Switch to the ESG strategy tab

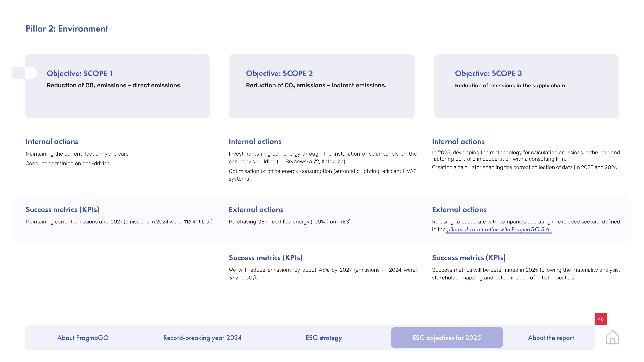(x=323, y=338)
